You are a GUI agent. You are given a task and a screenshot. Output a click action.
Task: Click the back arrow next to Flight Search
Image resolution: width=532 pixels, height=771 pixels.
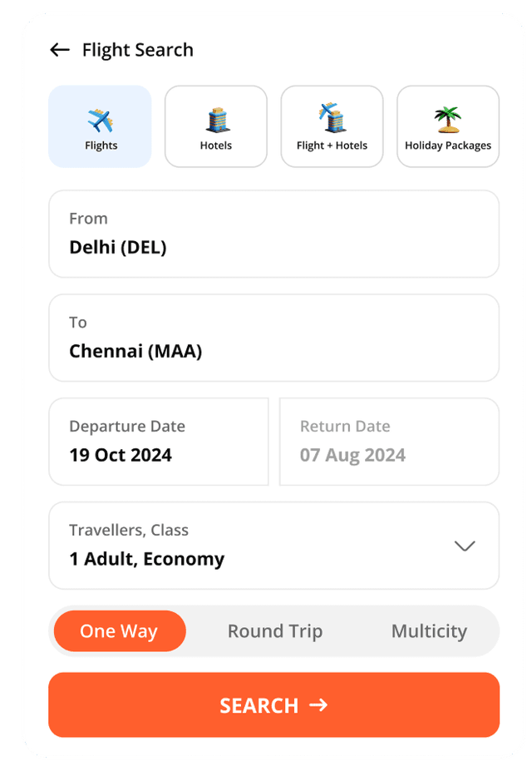click(58, 50)
